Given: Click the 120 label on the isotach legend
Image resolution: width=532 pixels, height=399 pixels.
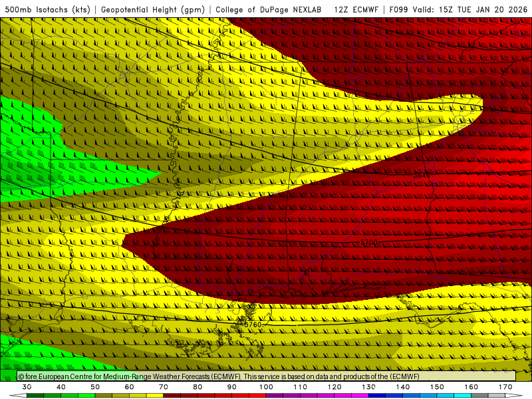Looking at the screenshot, I should point(334,387).
